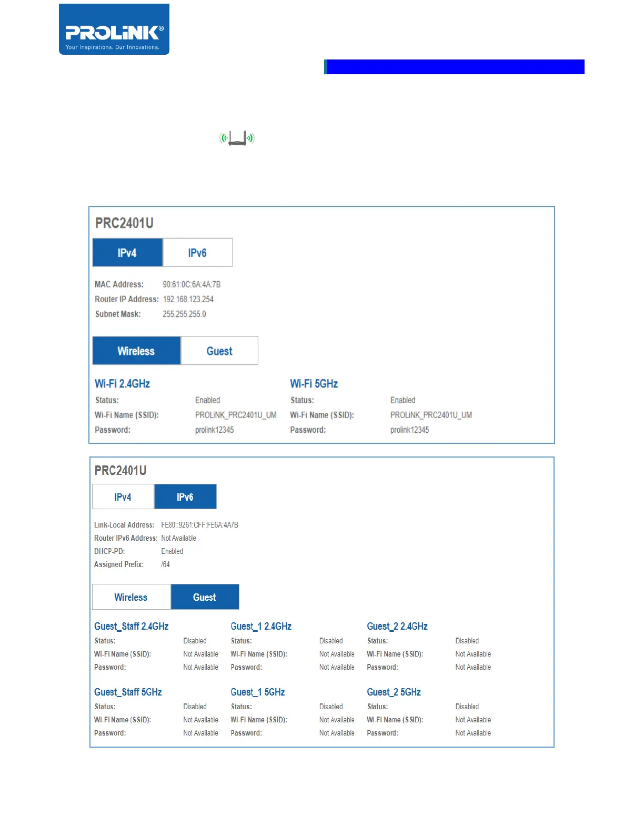Click Disabled status under Guest_2 2.4GHz
644x834 pixels.
pos(467,641)
